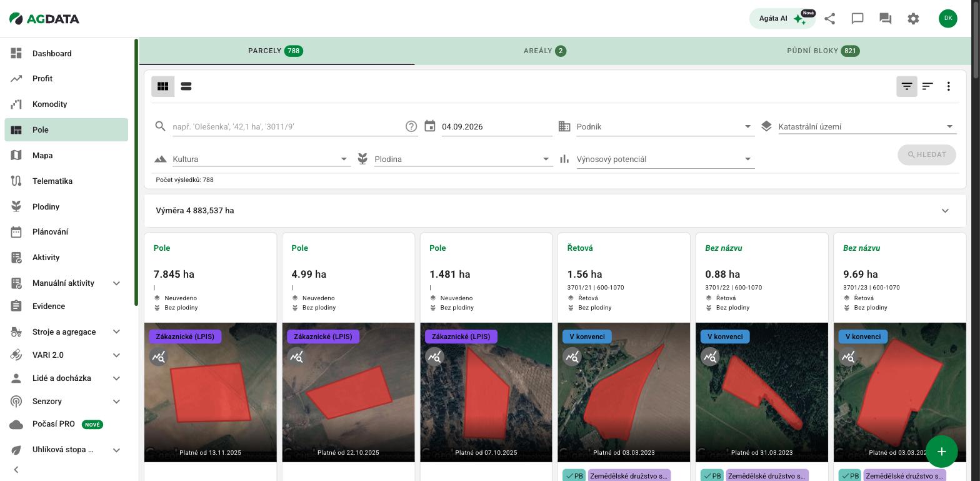Open the Řetová parcel title link
The height and width of the screenshot is (481, 980).
580,248
